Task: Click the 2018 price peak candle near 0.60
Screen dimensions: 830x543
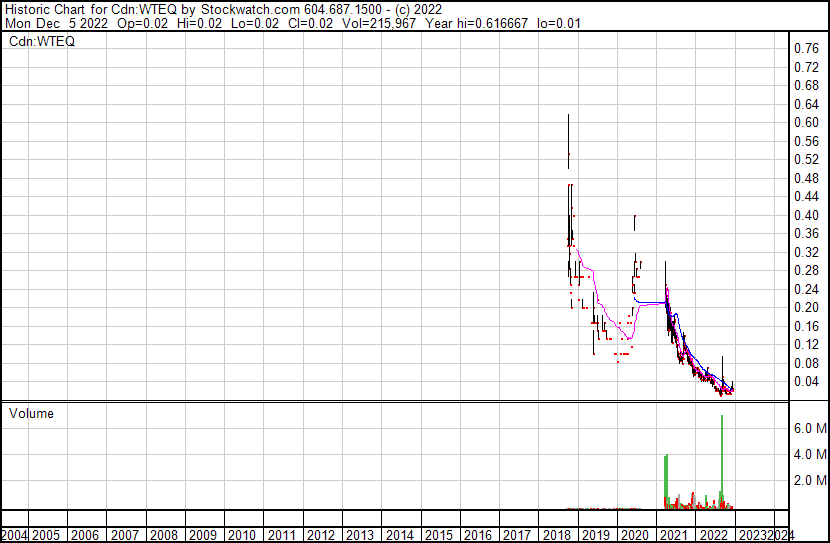Action: (x=568, y=130)
